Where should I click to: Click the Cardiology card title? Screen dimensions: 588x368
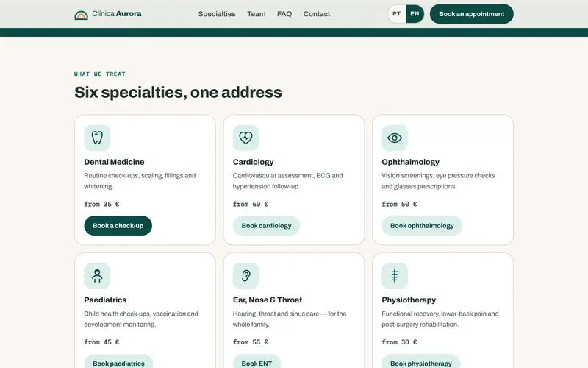(x=253, y=162)
